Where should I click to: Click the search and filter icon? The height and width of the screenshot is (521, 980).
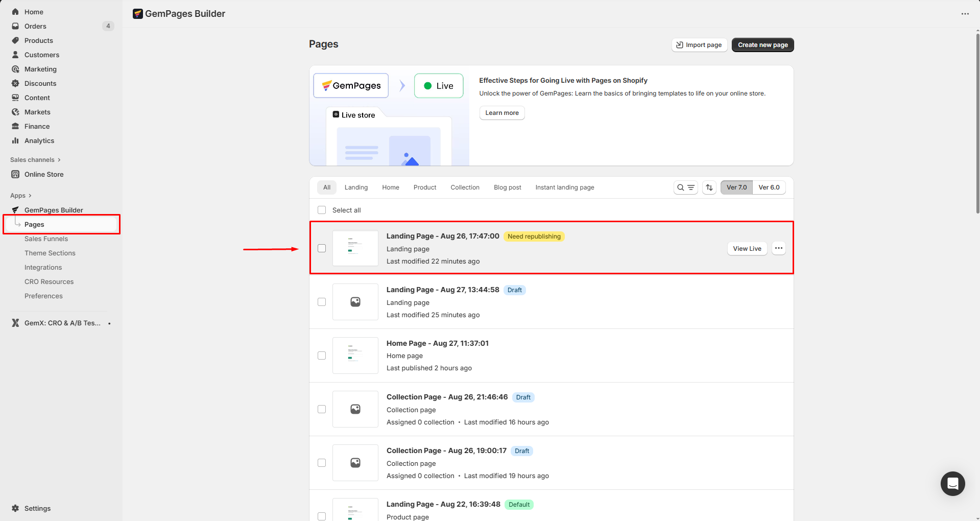685,187
